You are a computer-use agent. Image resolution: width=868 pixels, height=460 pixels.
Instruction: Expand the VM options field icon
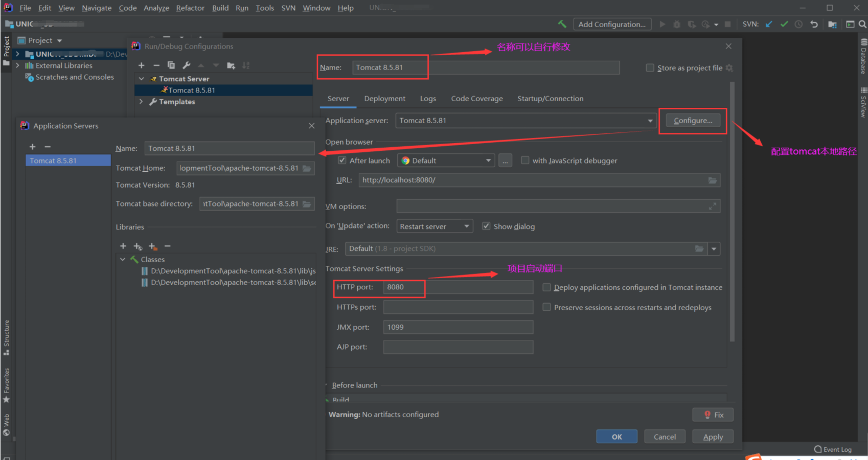(x=713, y=206)
